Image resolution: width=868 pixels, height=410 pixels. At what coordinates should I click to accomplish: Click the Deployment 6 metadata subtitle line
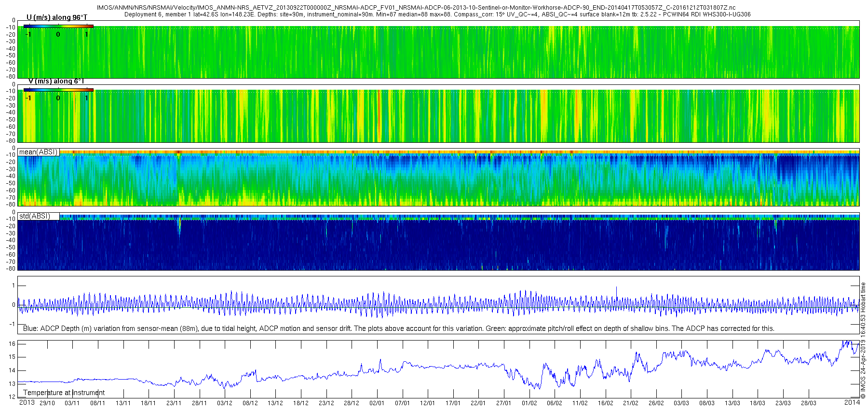pyautogui.click(x=437, y=14)
